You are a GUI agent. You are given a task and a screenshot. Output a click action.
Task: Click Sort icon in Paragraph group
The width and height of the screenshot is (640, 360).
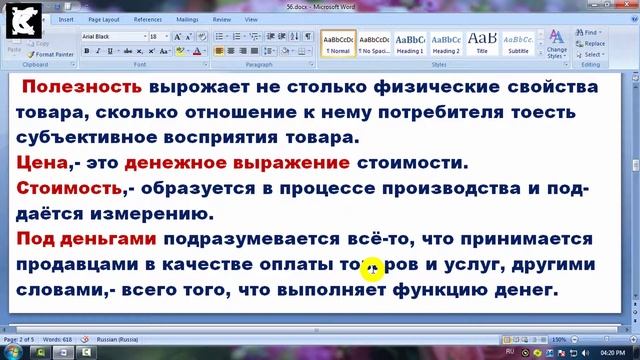click(x=295, y=37)
